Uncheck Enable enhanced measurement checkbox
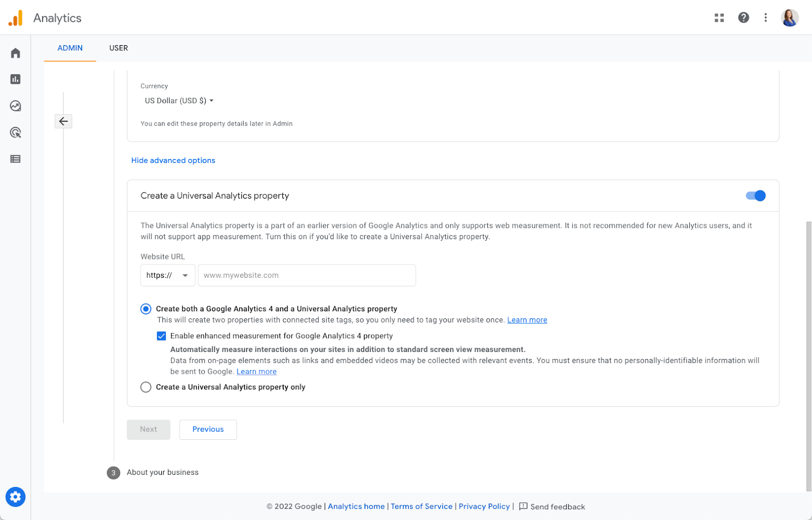 (x=161, y=336)
